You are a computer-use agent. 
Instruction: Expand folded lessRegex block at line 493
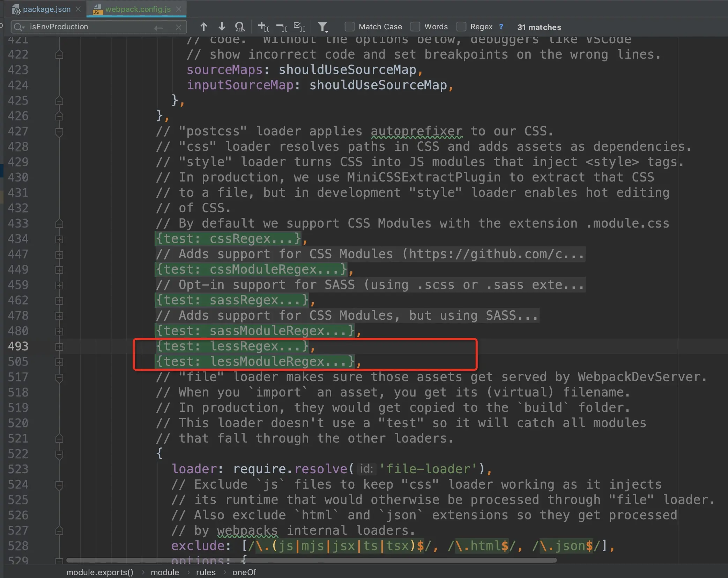(59, 347)
